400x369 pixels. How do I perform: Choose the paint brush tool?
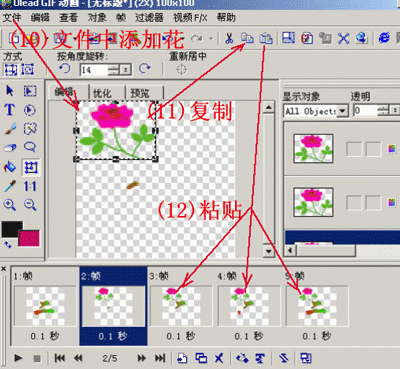click(10, 129)
